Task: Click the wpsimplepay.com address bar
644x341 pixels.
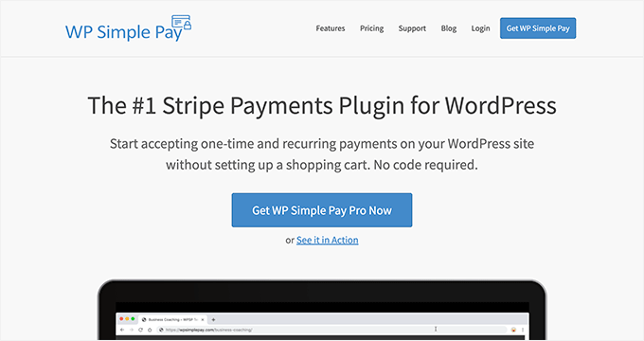Action: pyautogui.click(x=331, y=330)
